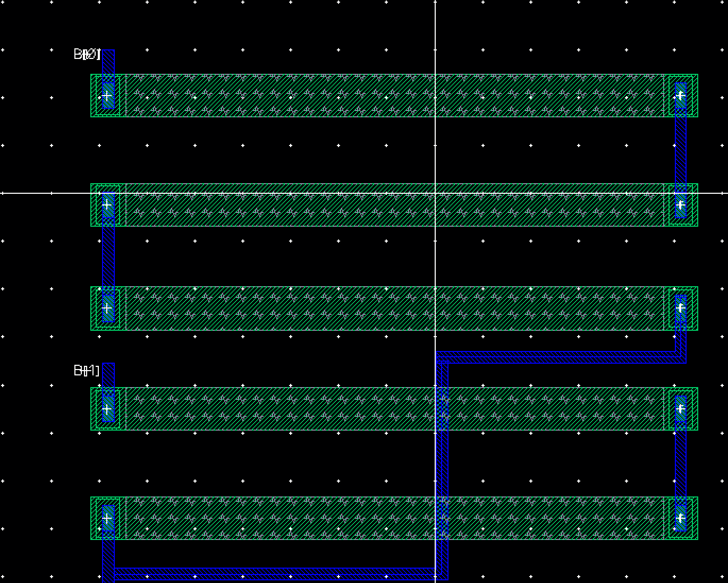Select the fourth resistor strip beside B[1]

394,409
